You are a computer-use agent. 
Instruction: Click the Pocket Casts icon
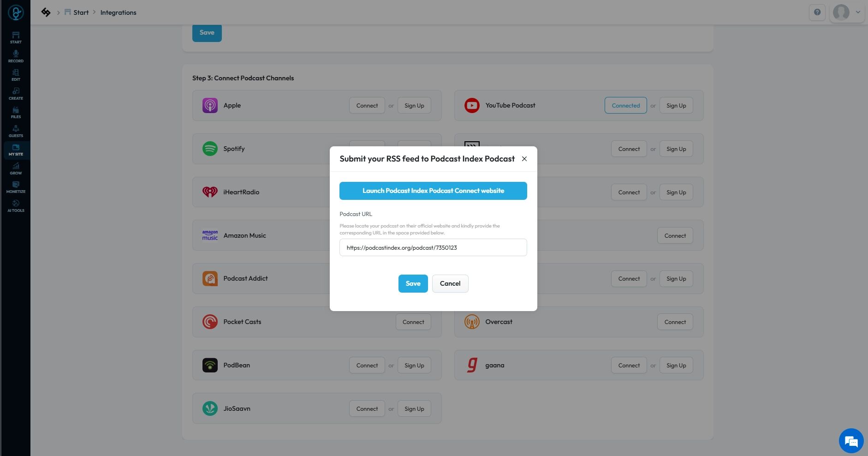point(210,322)
